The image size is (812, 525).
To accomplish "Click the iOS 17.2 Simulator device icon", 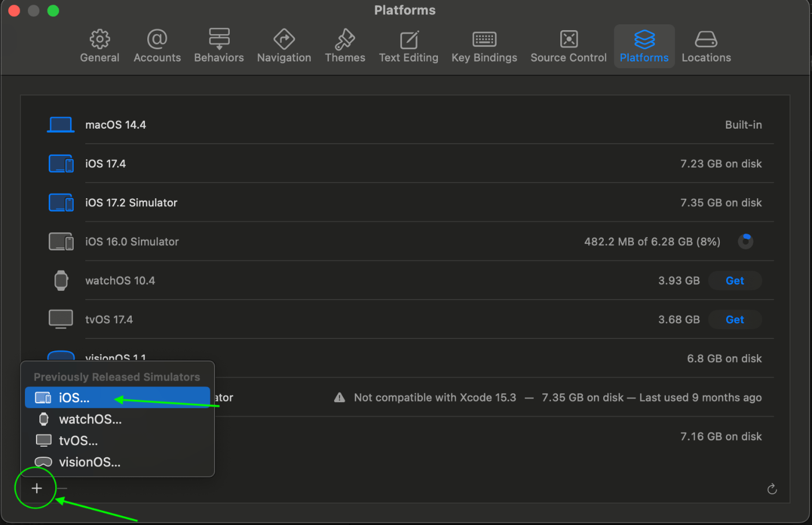I will tap(61, 202).
